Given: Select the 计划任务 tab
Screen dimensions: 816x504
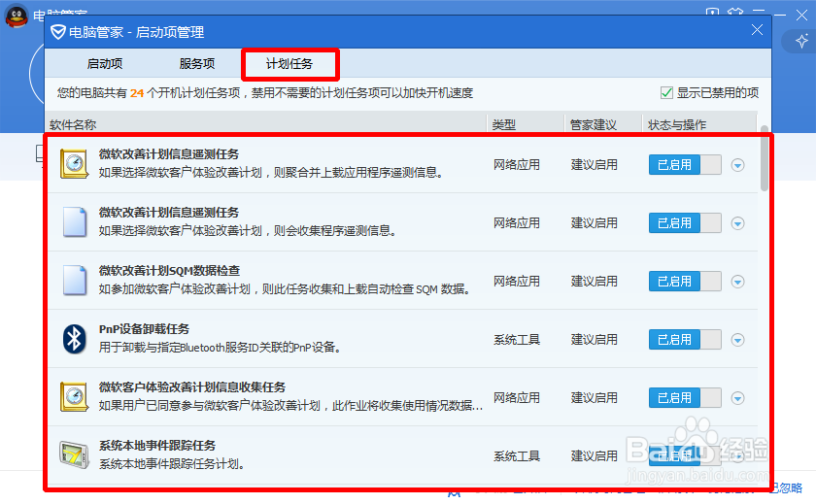Looking at the screenshot, I should pos(289,64).
